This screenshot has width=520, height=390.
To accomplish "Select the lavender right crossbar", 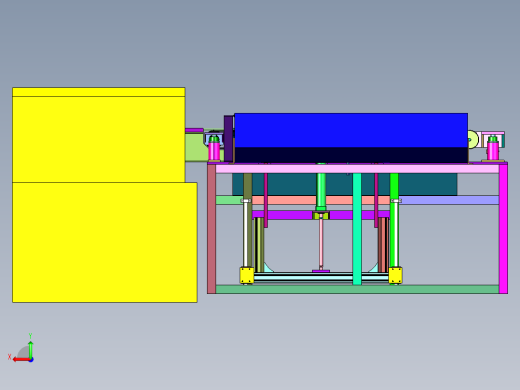I will (x=450, y=200).
